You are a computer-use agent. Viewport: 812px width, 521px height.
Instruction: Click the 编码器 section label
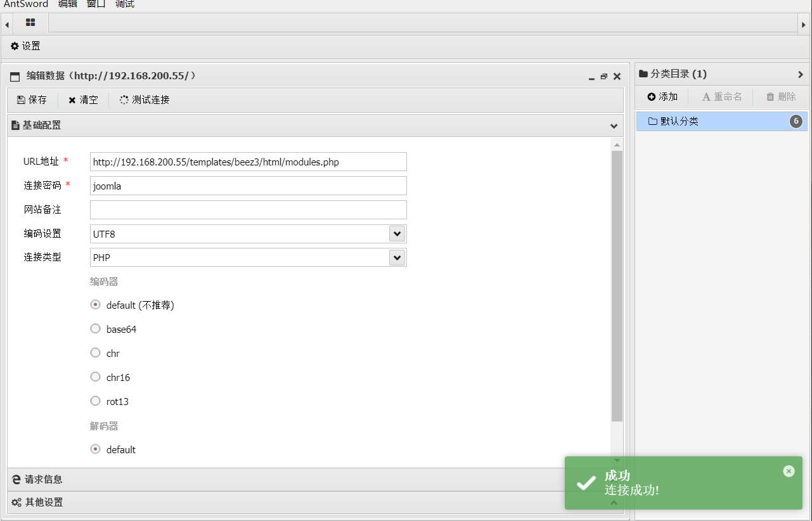pos(104,281)
